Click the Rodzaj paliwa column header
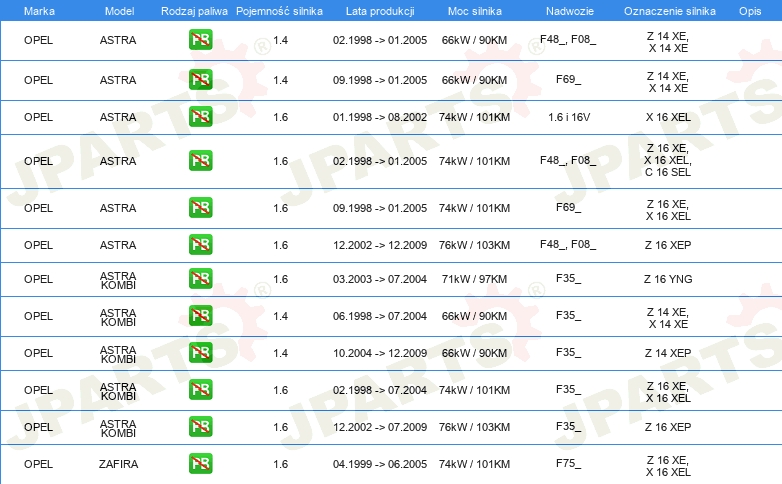This screenshot has height=484, width=782. 195,11
